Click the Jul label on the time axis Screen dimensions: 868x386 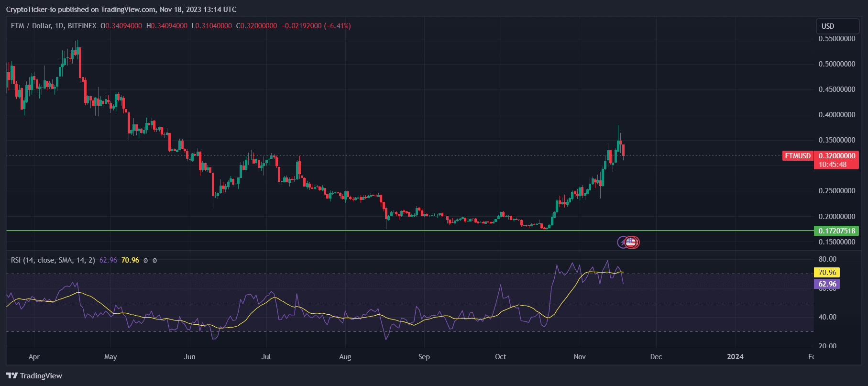(266, 357)
